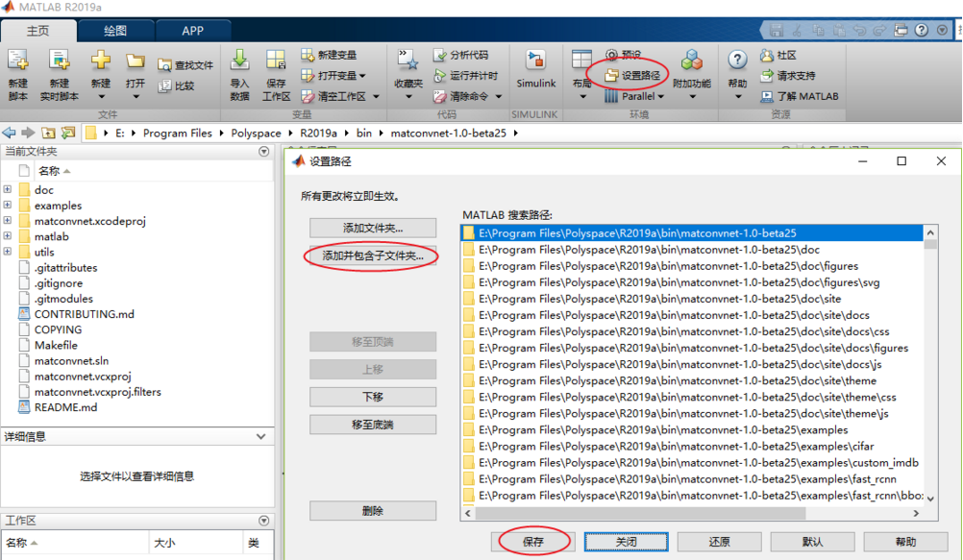Click Polyspace in the address bar

(x=256, y=133)
